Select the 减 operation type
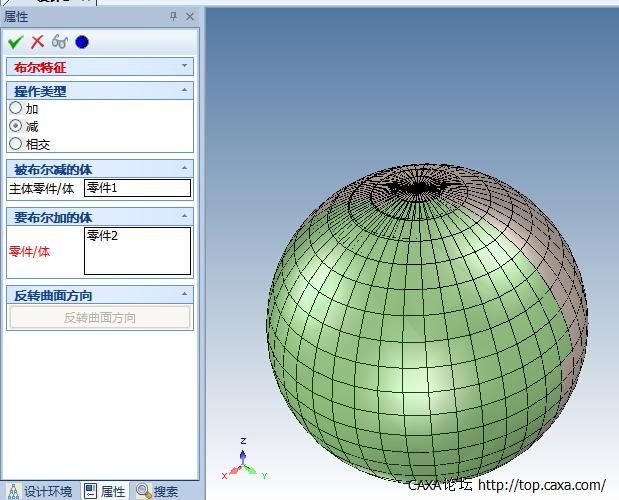The width and height of the screenshot is (619, 500). [16, 126]
